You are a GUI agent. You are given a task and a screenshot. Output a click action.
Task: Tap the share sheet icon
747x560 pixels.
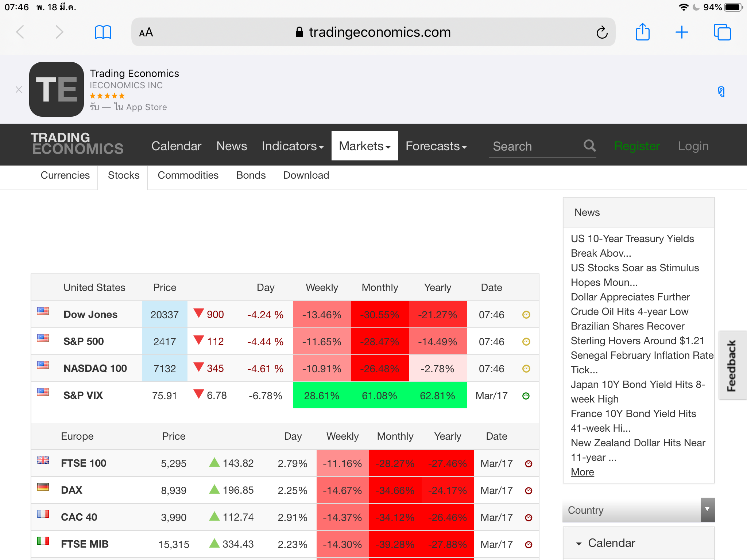(642, 32)
